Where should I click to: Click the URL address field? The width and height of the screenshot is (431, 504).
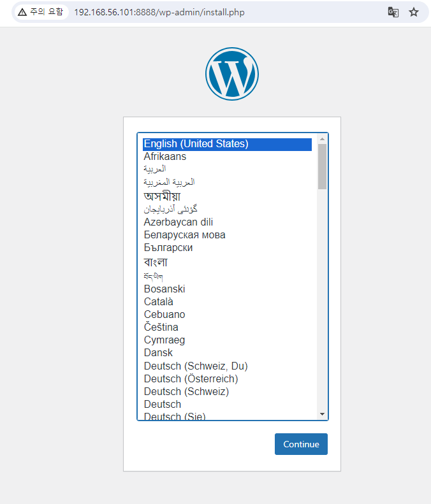[x=159, y=12]
